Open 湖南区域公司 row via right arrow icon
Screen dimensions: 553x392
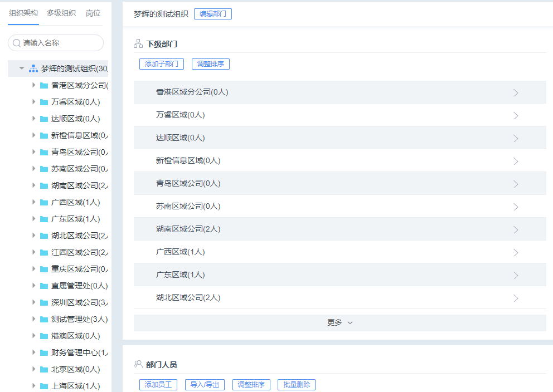tap(516, 229)
